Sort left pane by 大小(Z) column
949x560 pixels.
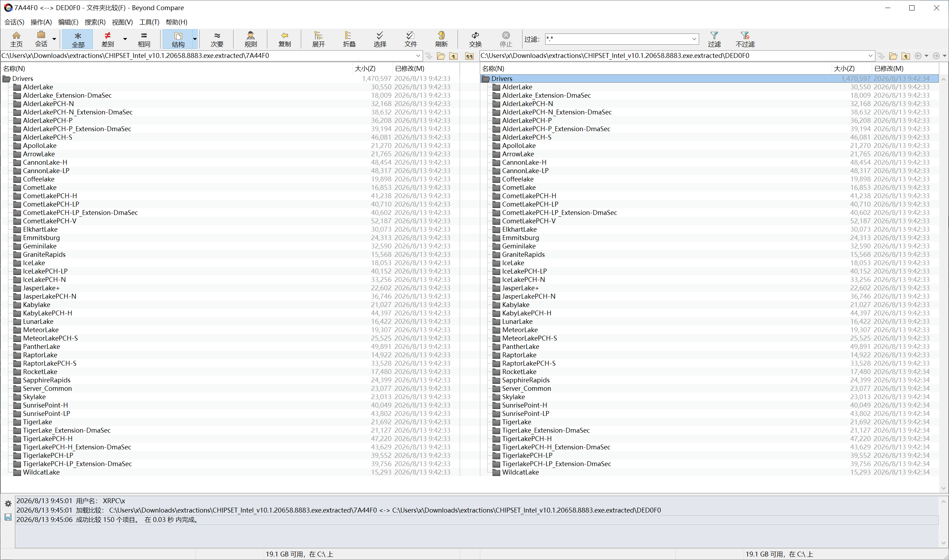[372, 69]
